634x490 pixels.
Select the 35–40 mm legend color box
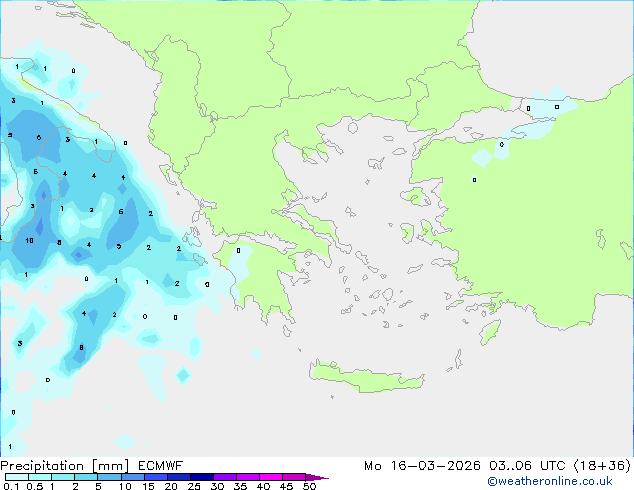[x=247, y=477]
